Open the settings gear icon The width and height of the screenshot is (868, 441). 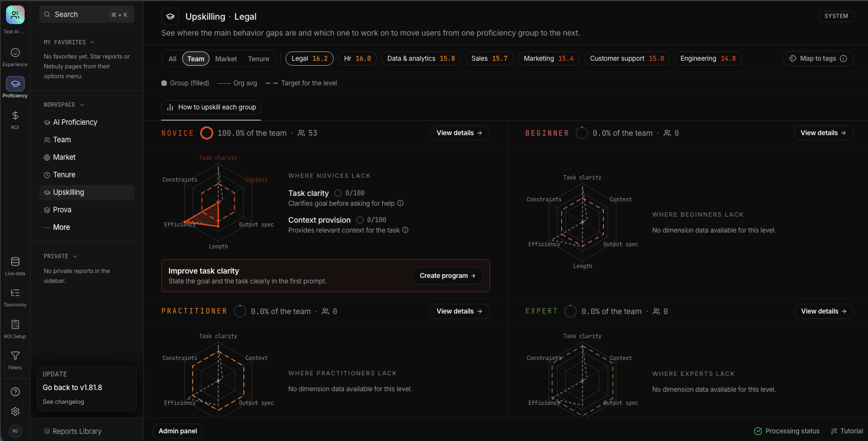[x=15, y=411]
